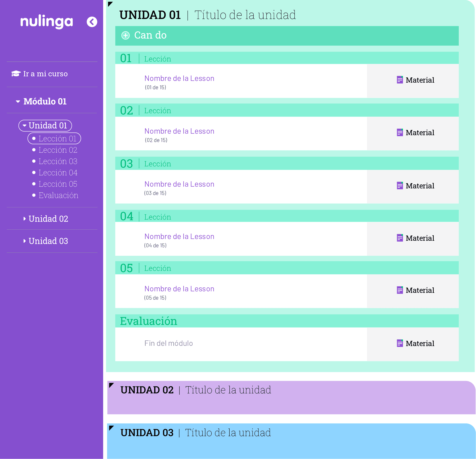Click the Material document icon for Lección 01
The height and width of the screenshot is (459, 476).
pos(400,80)
